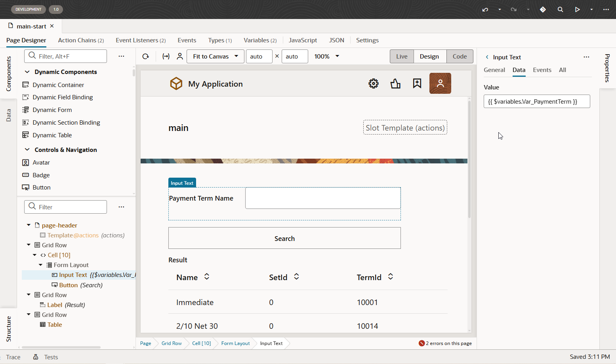
Task: Click Form Layout breadcrumb link
Action: (x=235, y=343)
